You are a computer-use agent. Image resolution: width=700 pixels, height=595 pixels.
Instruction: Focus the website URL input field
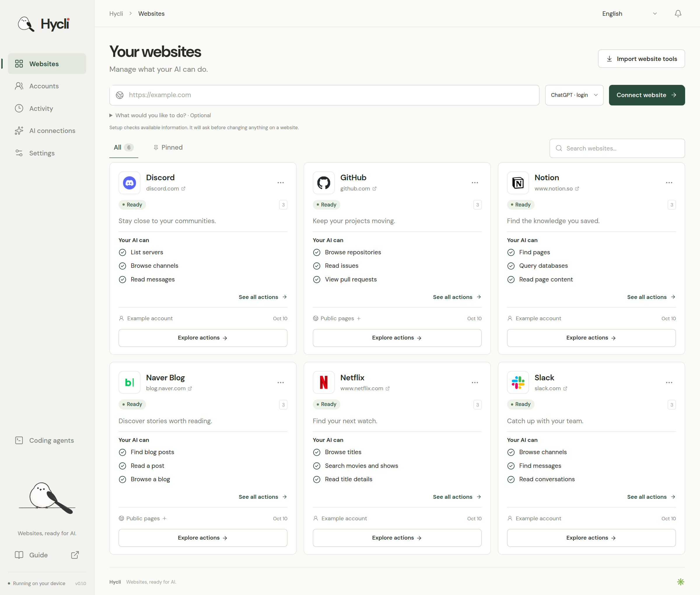click(x=324, y=95)
